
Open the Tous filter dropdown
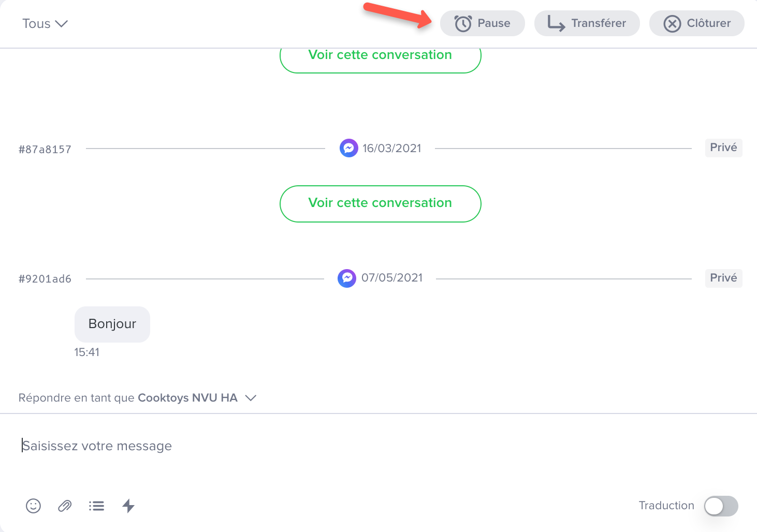coord(45,23)
